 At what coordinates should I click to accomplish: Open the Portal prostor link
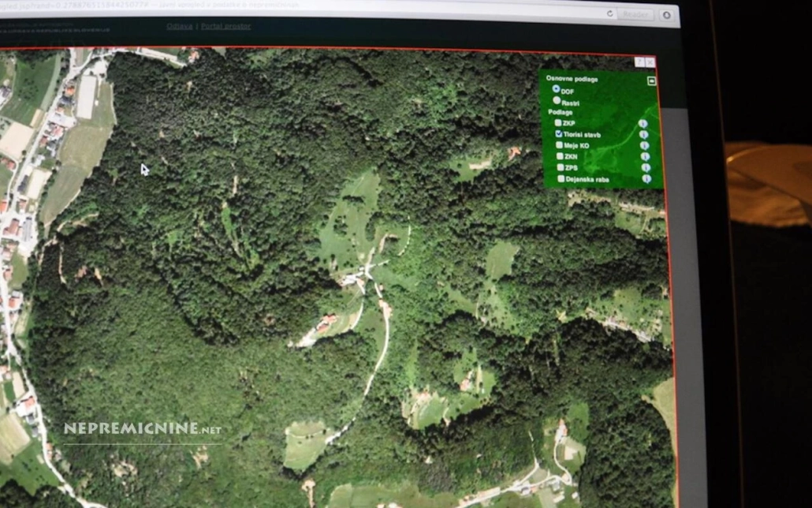225,26
